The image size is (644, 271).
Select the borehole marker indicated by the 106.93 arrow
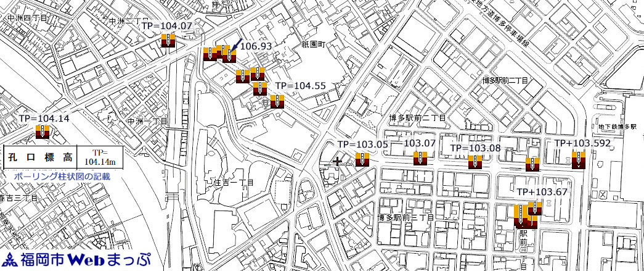point(230,56)
